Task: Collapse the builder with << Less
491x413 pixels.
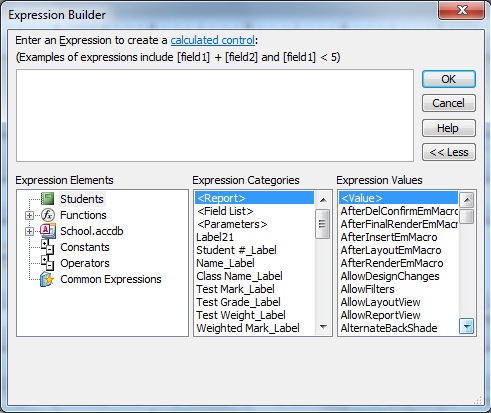Action: point(449,152)
